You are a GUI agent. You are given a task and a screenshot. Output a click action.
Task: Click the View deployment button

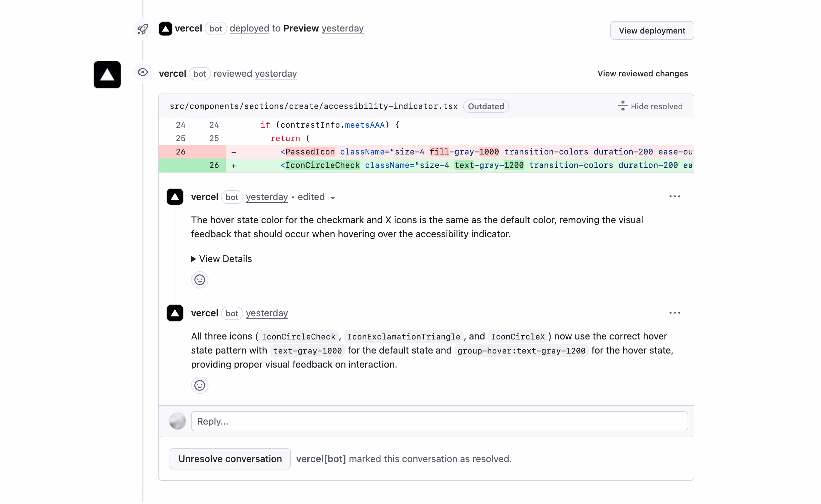(x=652, y=30)
